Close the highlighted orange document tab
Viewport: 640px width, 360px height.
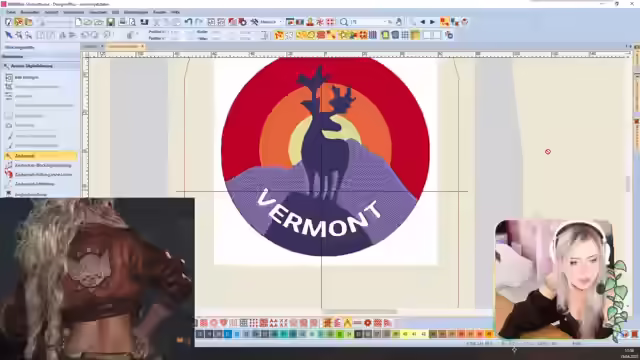click(142, 47)
